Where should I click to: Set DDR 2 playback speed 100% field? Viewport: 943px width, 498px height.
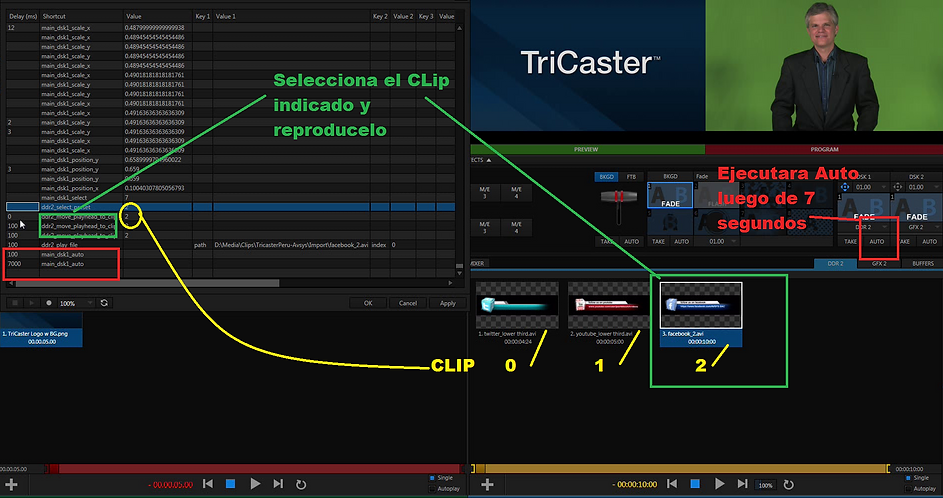click(765, 485)
